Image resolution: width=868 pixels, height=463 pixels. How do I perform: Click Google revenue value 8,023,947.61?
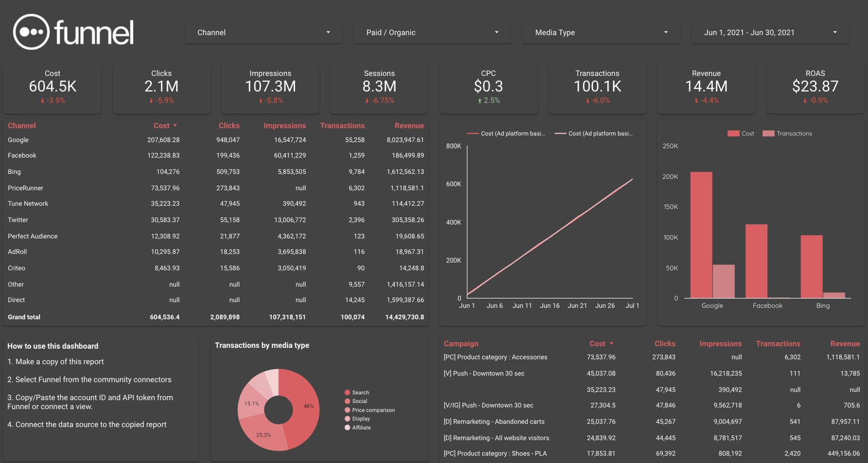click(x=405, y=140)
